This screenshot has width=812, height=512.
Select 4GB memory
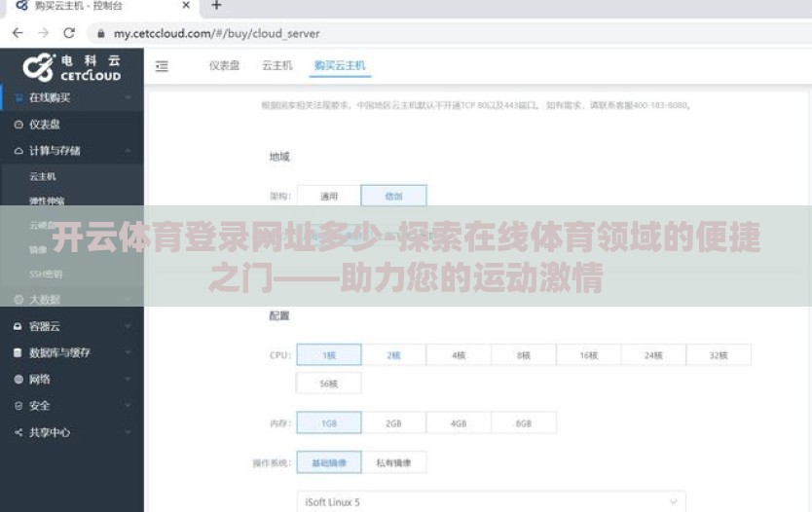pyautogui.click(x=459, y=423)
